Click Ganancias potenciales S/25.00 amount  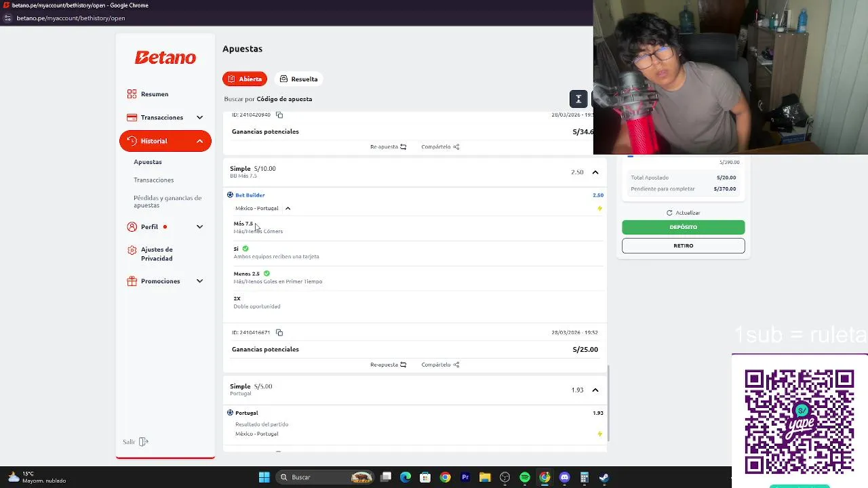click(585, 350)
